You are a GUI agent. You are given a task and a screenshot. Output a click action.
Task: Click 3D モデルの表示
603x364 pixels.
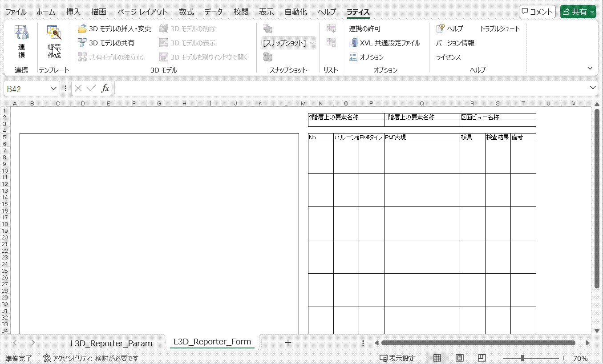click(x=187, y=43)
